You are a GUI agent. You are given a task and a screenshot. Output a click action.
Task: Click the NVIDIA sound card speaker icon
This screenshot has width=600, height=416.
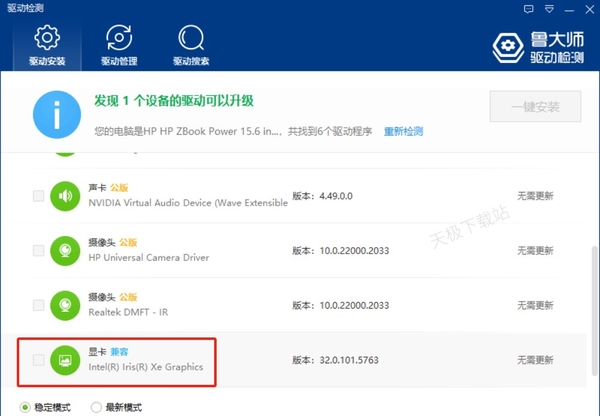[x=65, y=195]
